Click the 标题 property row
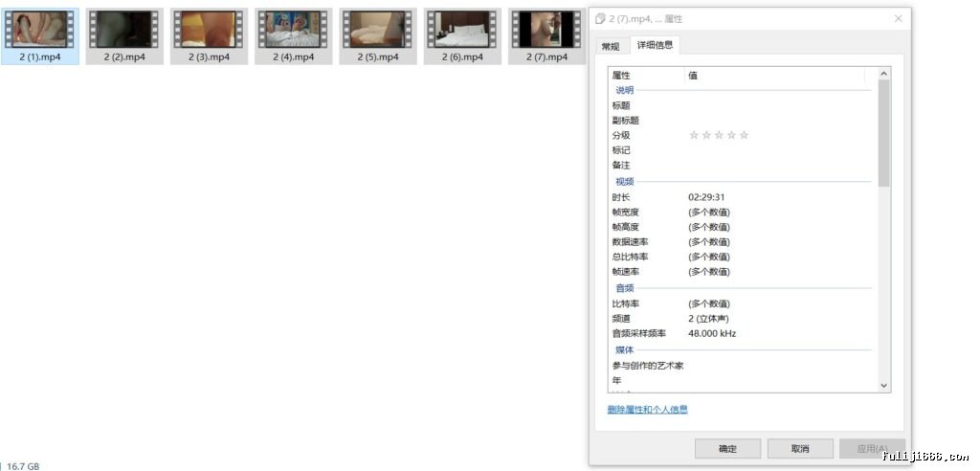Viewport: 980px width, 471px height. pyautogui.click(x=742, y=105)
